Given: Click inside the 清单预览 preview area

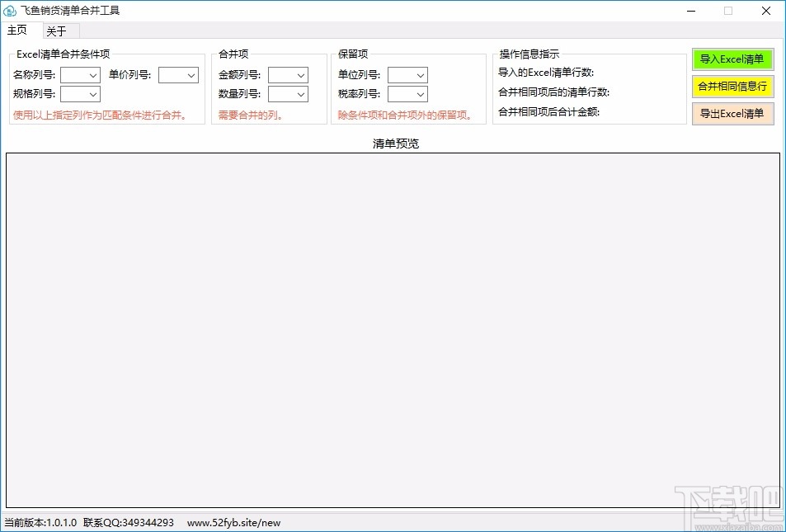Looking at the screenshot, I should pos(393,330).
